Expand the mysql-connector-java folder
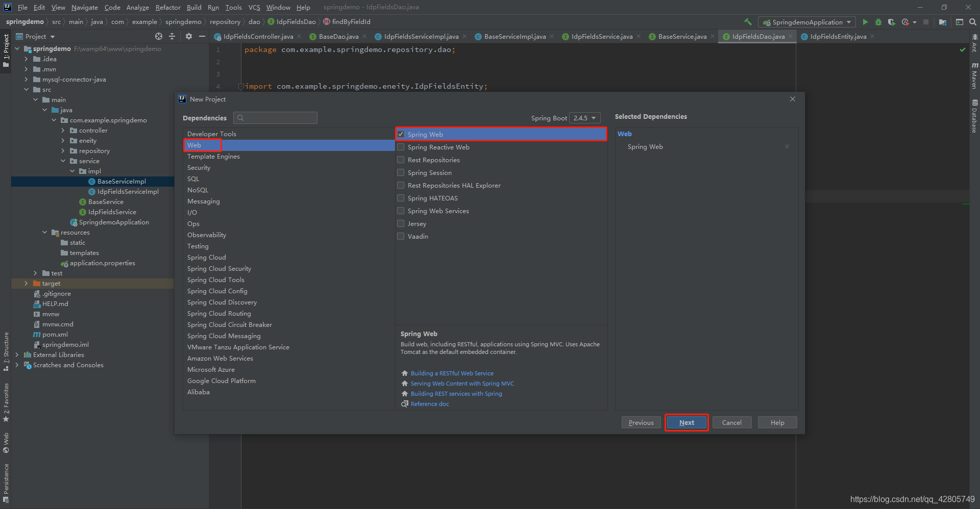The image size is (980, 509). pos(26,80)
